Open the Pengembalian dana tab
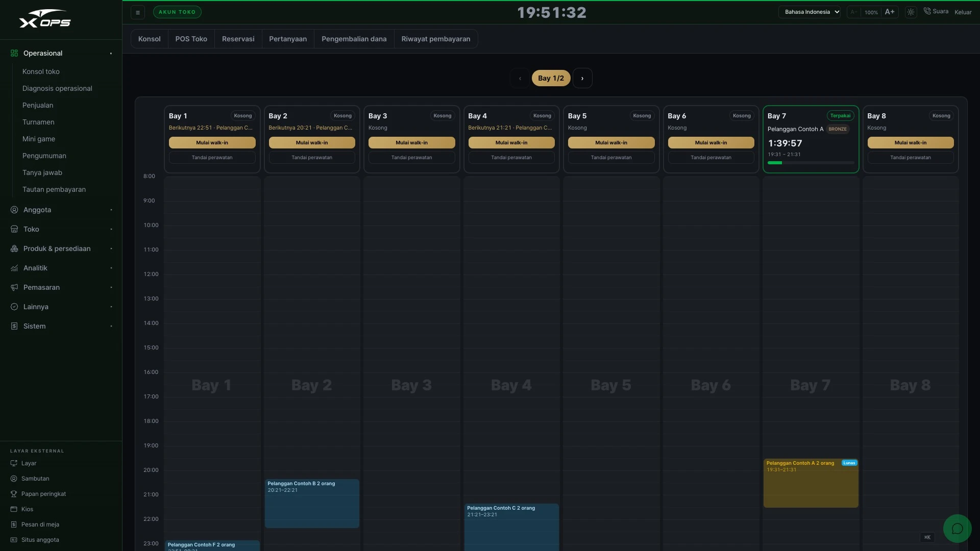980x551 pixels. [354, 39]
